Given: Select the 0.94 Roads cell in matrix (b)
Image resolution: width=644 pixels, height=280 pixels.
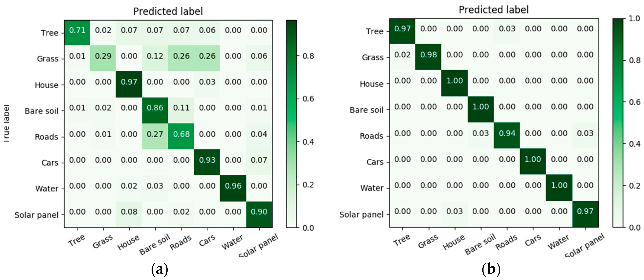Looking at the screenshot, I should (507, 133).
